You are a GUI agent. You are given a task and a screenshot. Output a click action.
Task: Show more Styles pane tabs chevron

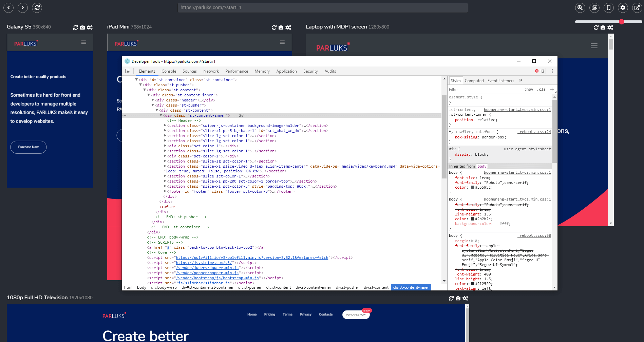520,80
